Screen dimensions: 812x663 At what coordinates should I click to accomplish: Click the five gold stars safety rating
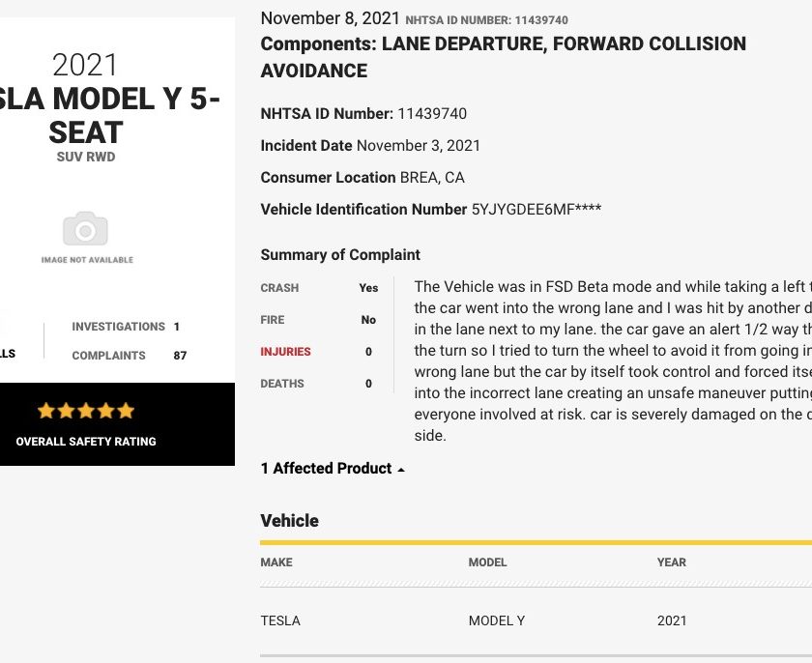pos(86,411)
